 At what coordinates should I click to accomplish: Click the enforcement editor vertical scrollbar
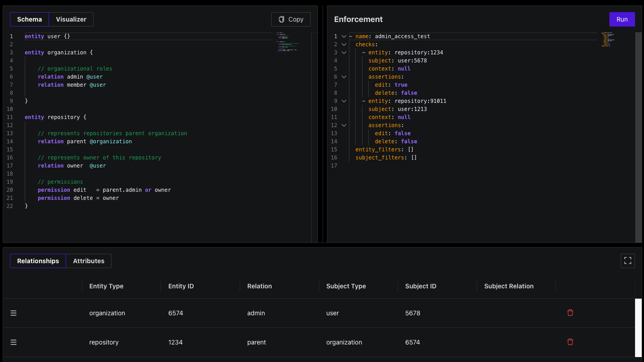click(639, 137)
